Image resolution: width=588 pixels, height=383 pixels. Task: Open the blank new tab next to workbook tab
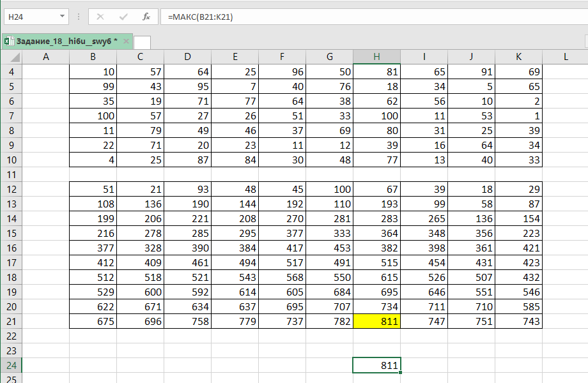point(143,42)
